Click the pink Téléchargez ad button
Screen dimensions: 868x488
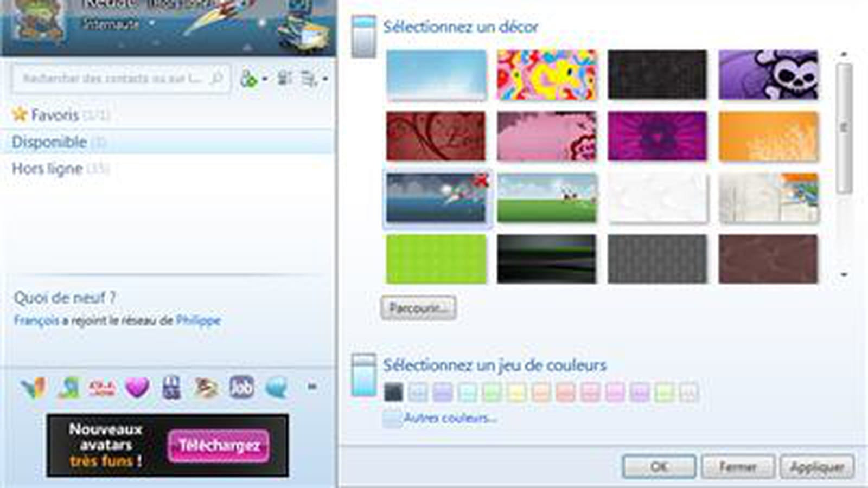(219, 446)
